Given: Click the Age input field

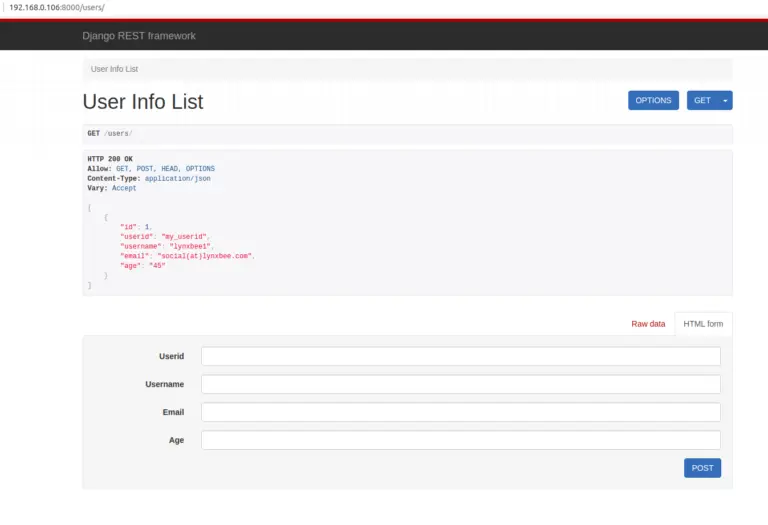Looking at the screenshot, I should tap(460, 440).
